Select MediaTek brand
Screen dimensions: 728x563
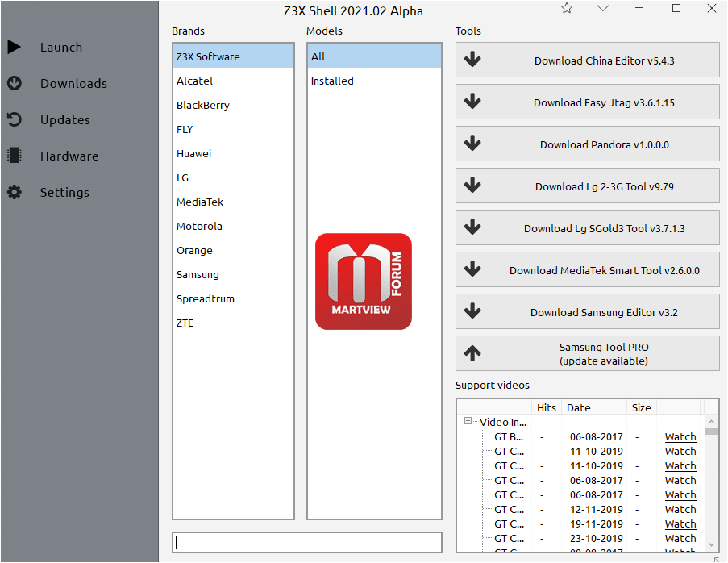tap(233, 202)
